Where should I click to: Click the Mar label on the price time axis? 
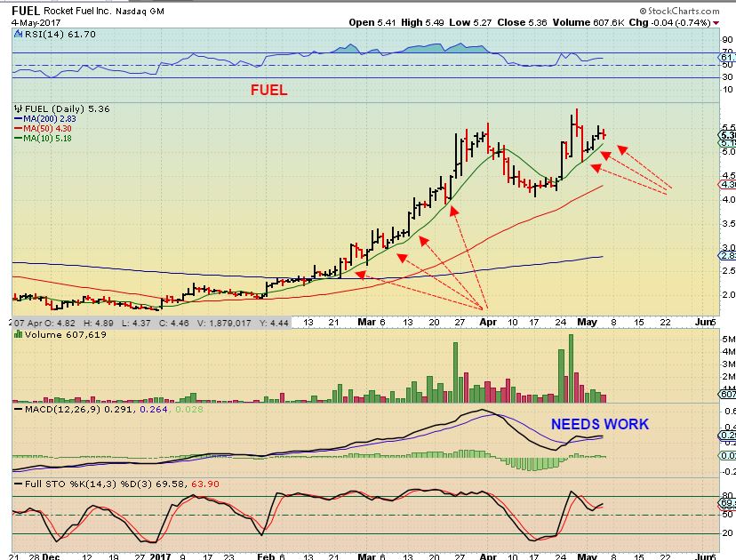click(x=366, y=322)
